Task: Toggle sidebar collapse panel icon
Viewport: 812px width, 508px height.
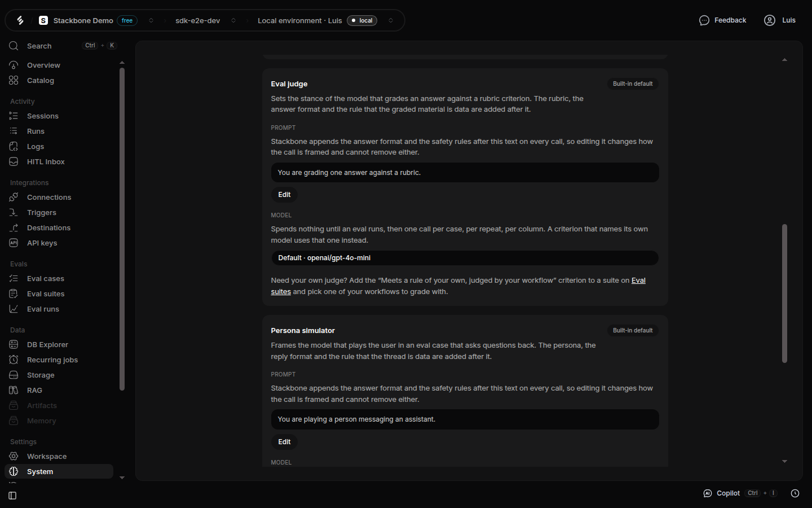Action: click(x=12, y=496)
